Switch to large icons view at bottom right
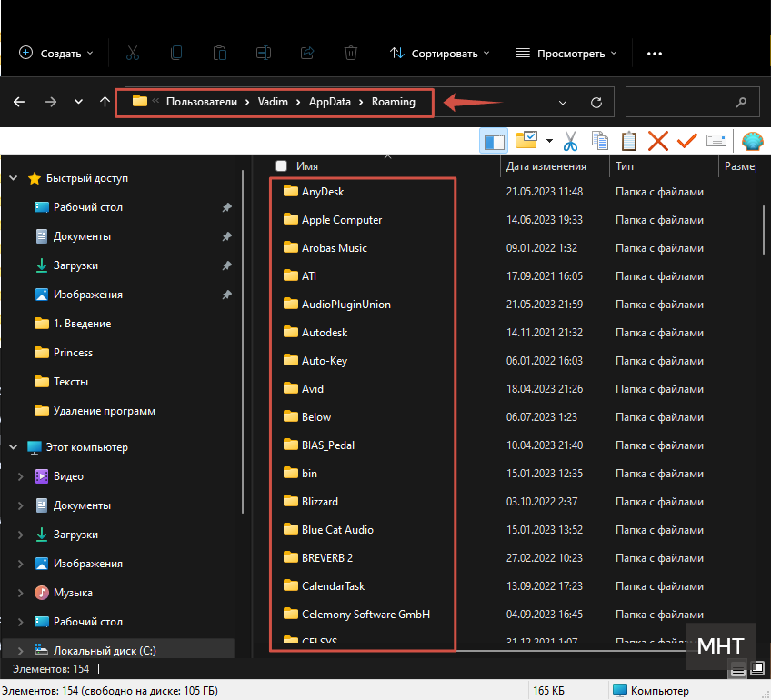The width and height of the screenshot is (771, 700). tap(757, 668)
